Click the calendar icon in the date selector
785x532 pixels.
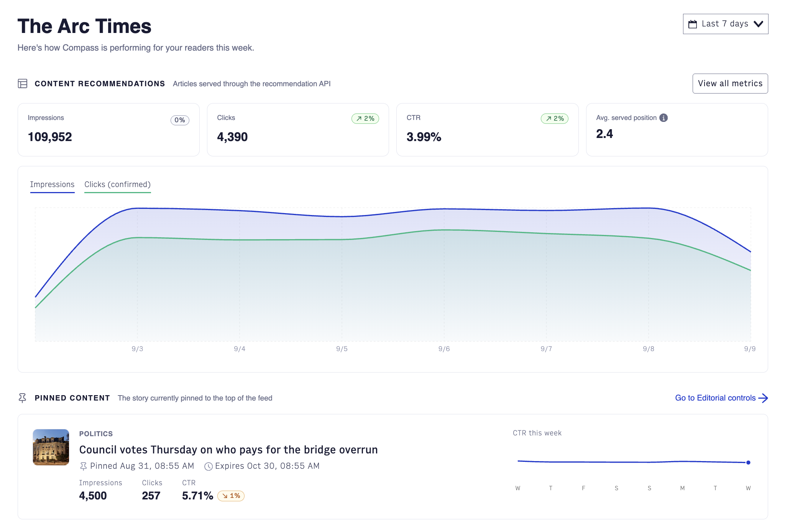tap(693, 24)
